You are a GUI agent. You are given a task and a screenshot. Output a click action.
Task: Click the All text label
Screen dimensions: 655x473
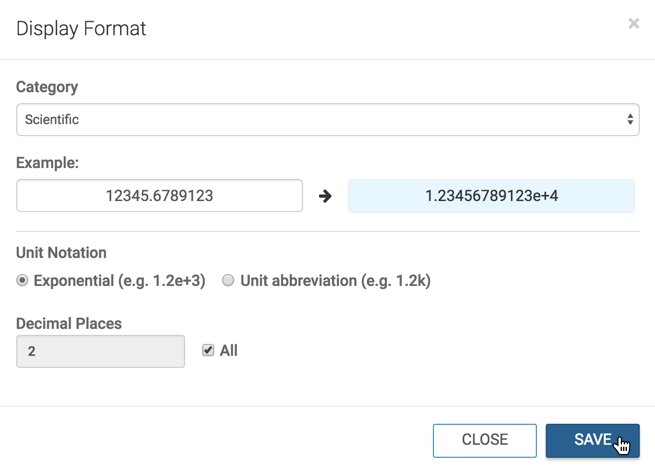click(x=229, y=351)
